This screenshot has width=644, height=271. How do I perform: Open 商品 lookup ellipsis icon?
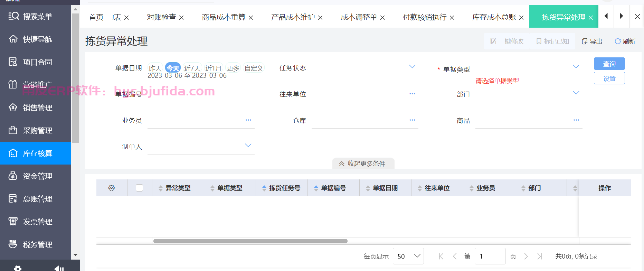point(576,120)
